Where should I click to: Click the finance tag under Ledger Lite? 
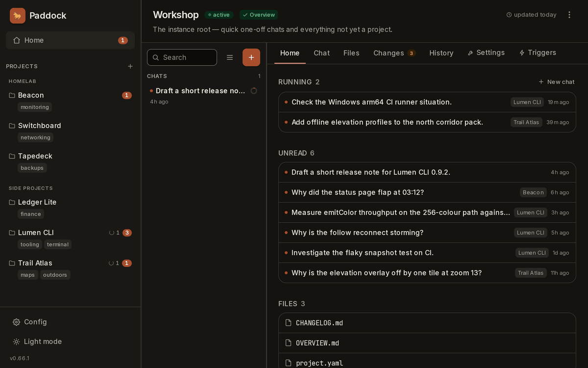click(x=31, y=214)
